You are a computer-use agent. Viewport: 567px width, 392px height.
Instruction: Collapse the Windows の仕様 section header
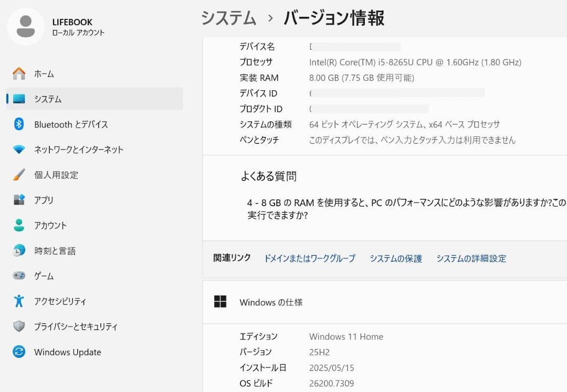point(383,302)
